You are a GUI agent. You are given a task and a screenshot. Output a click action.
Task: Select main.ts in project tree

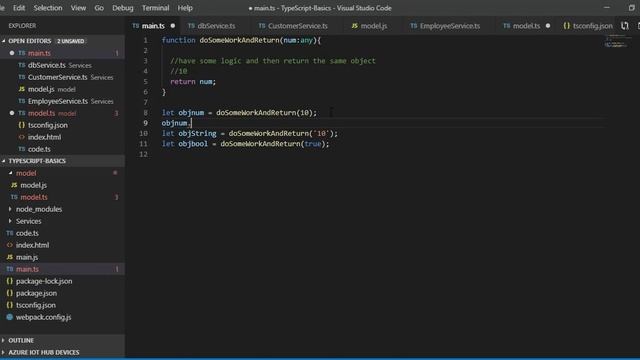pyautogui.click(x=62, y=269)
